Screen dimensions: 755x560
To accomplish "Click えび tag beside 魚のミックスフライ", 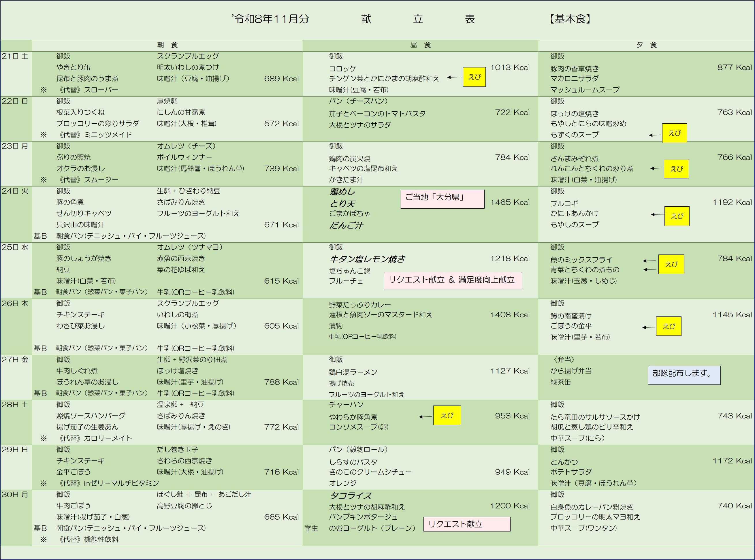I will tap(671, 264).
